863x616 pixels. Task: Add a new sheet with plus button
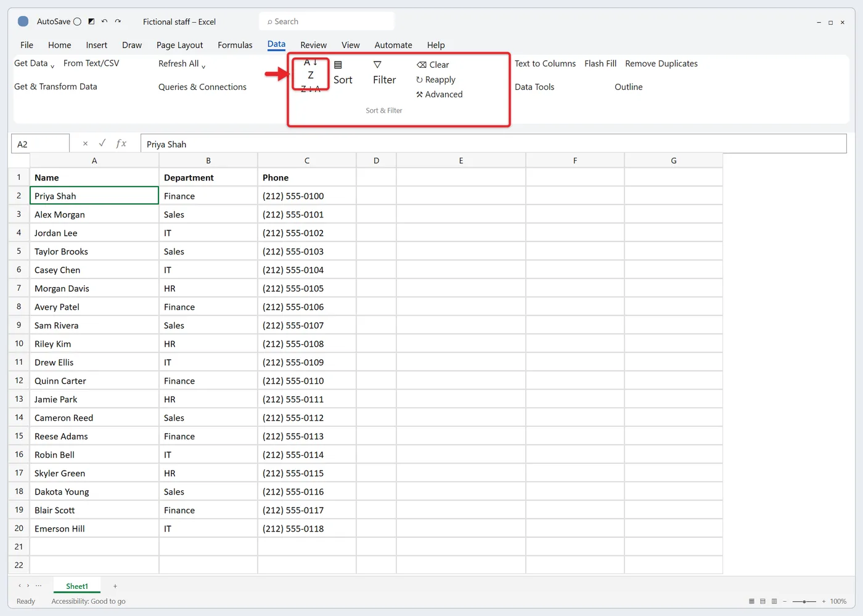[x=115, y=586]
